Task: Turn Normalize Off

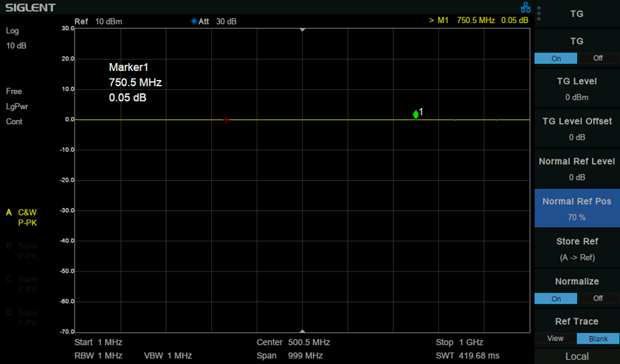Action: [598, 299]
